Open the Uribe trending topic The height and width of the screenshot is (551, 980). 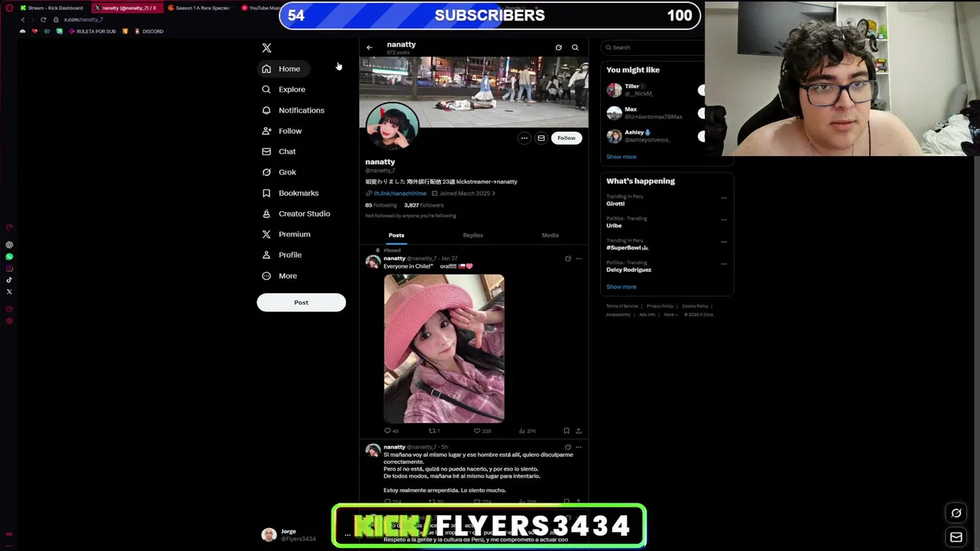point(614,226)
